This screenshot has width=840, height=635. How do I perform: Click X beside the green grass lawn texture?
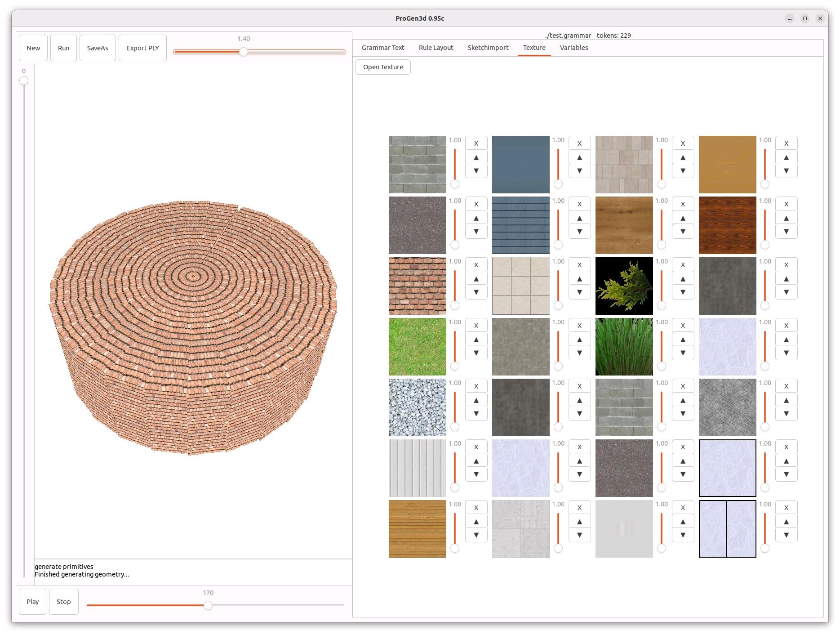(476, 326)
